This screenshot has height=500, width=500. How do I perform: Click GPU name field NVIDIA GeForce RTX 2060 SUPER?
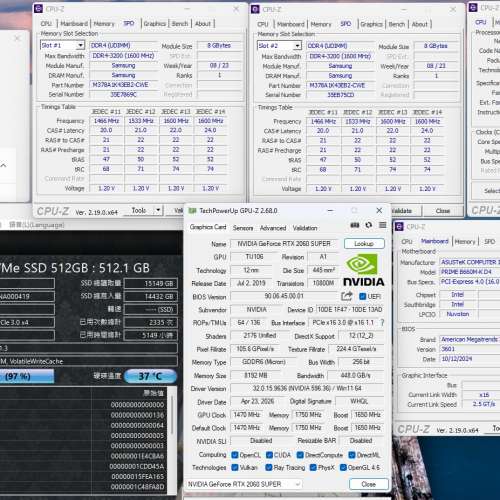[284, 244]
